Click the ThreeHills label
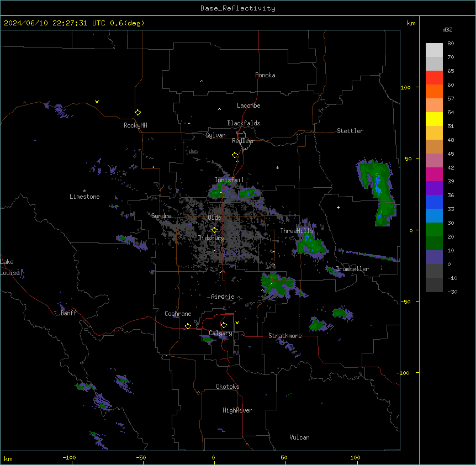 [297, 231]
